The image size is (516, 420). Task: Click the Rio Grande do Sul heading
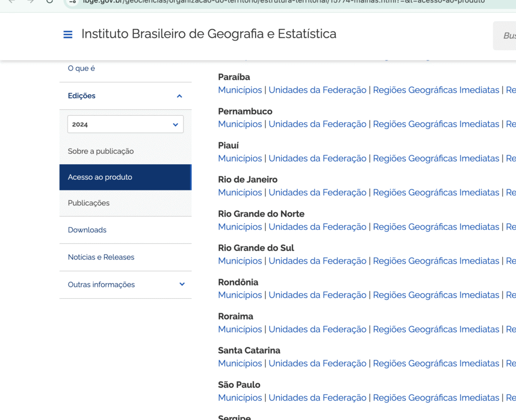pos(256,248)
